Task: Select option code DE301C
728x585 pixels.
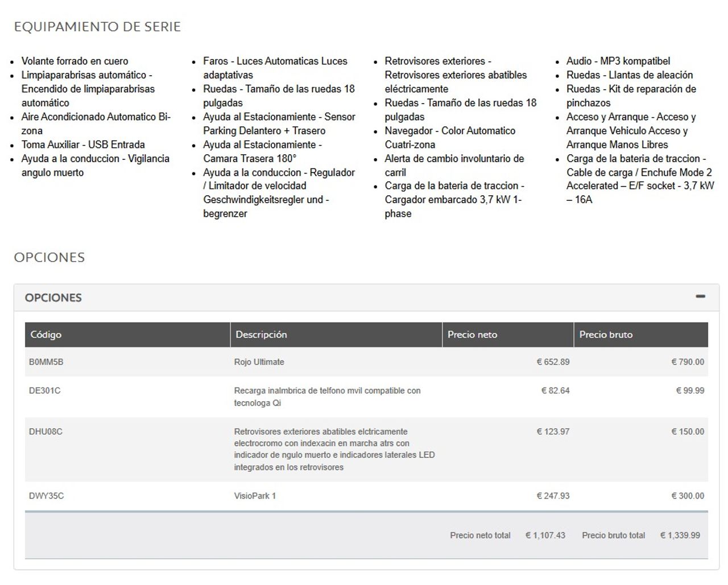Action: pyautogui.click(x=44, y=390)
